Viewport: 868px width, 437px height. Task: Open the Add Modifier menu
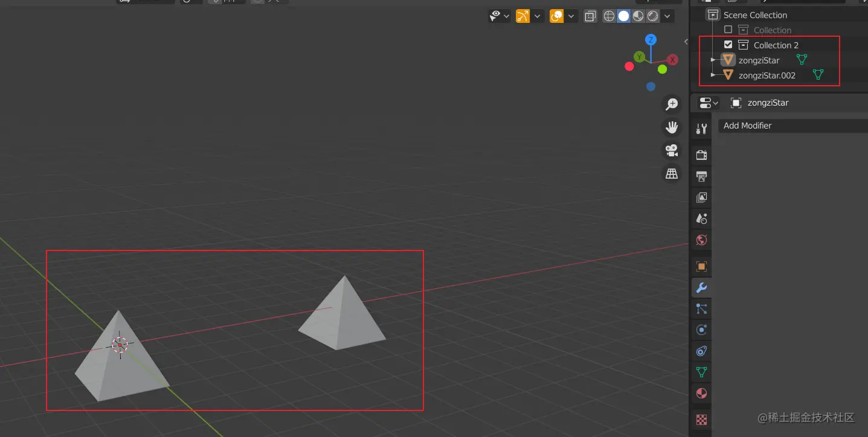coord(792,126)
